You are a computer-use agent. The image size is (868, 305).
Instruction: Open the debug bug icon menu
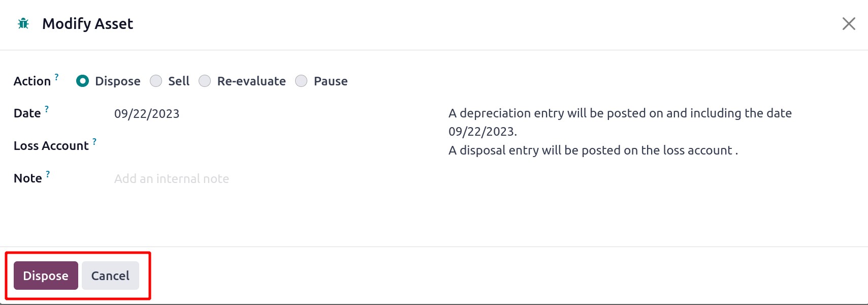(x=23, y=23)
